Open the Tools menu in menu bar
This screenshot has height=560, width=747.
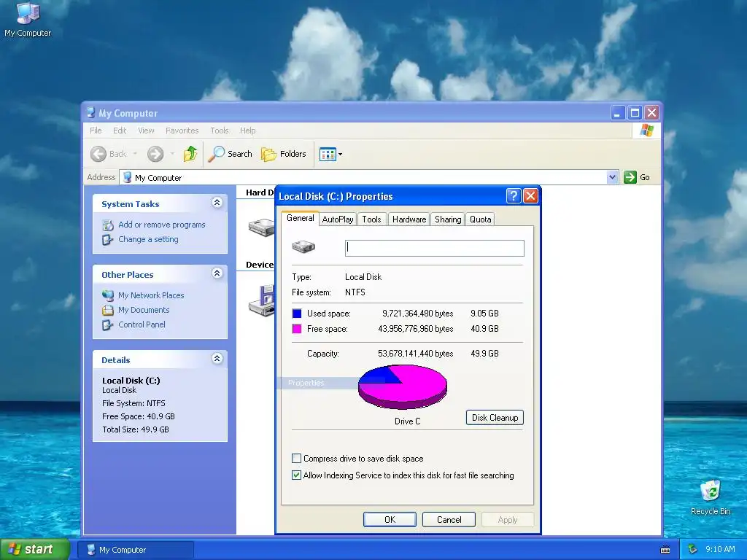pos(220,131)
